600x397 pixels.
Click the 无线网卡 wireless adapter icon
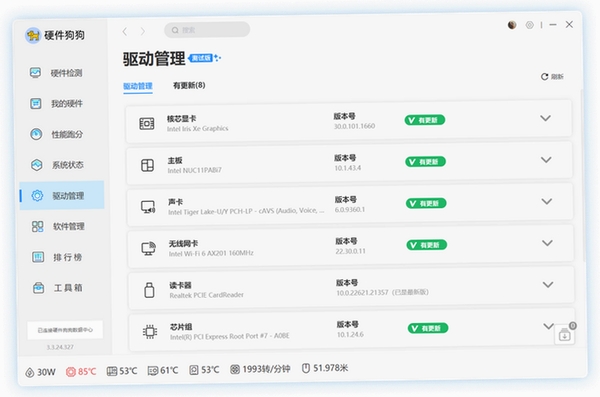(148, 248)
